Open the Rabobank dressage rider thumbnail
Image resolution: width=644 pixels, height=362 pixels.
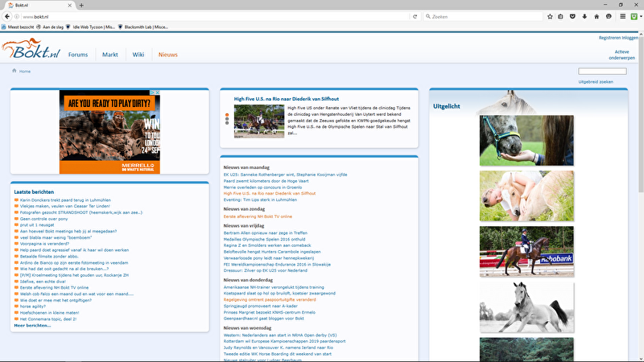point(526,251)
